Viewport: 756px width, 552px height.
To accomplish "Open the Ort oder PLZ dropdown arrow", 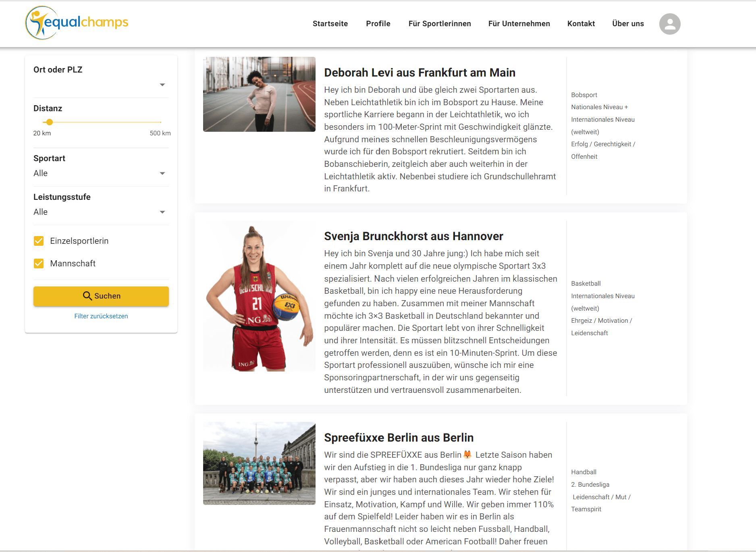I will (x=162, y=85).
